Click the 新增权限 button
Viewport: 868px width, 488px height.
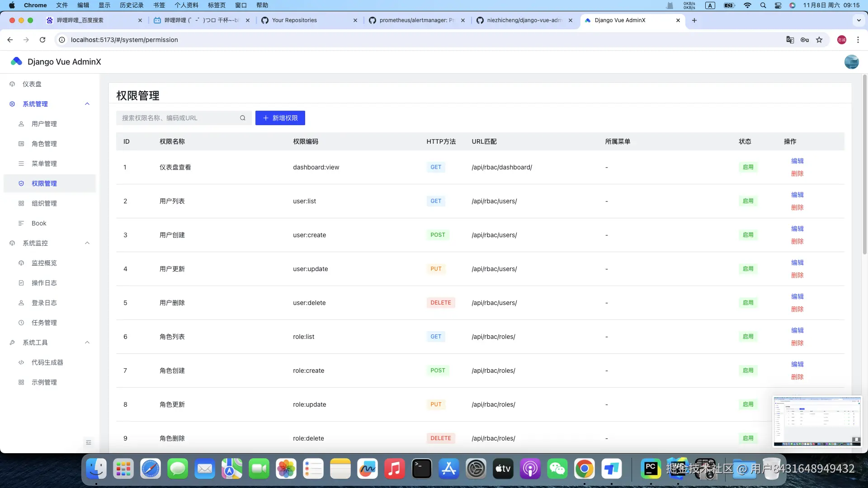tap(280, 118)
